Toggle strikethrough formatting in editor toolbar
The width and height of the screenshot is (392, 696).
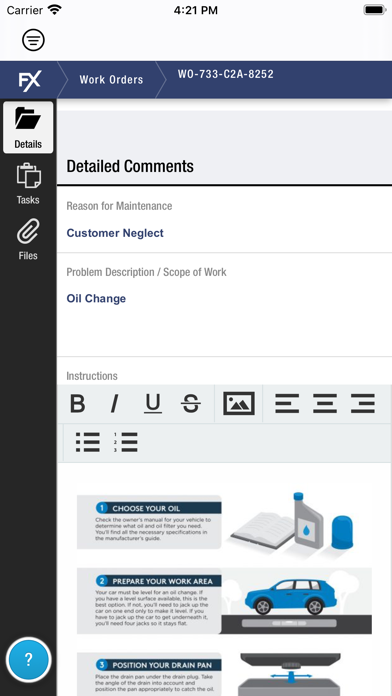[x=191, y=404]
